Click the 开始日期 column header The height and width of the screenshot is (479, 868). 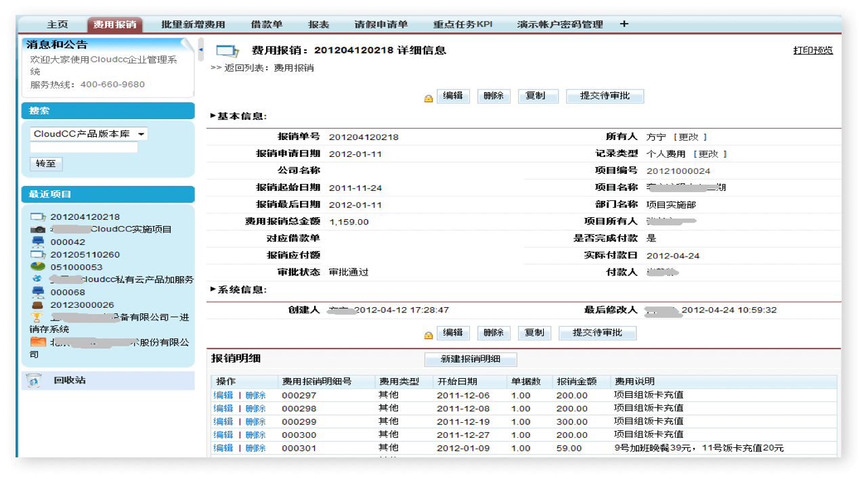click(457, 382)
